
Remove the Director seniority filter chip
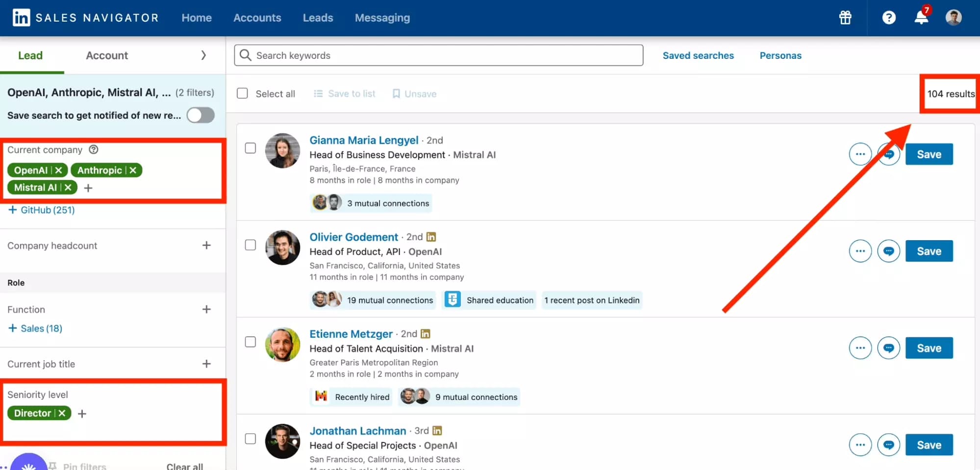coord(62,413)
